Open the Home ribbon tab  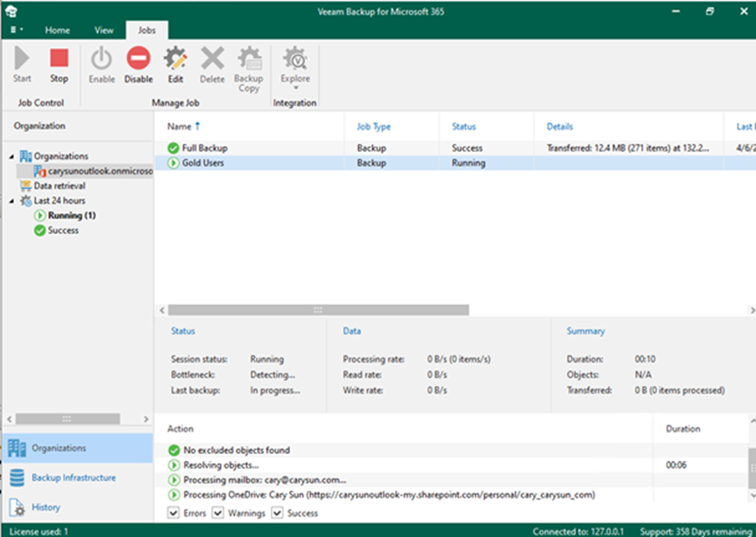pos(57,30)
